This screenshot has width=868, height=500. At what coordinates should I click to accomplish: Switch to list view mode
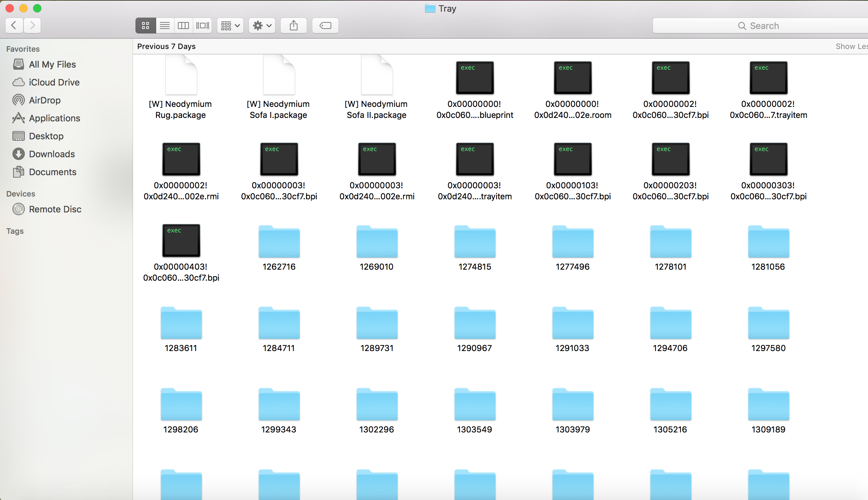tap(165, 26)
